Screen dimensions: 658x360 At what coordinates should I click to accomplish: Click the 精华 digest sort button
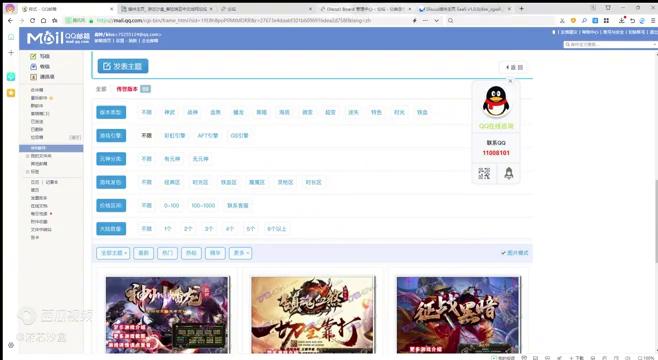pyautogui.click(x=215, y=253)
